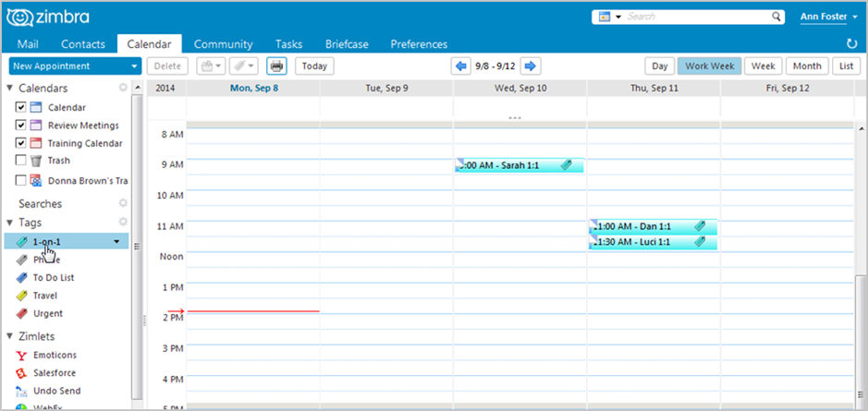
Task: Click the print calendar icon
Action: [x=276, y=66]
